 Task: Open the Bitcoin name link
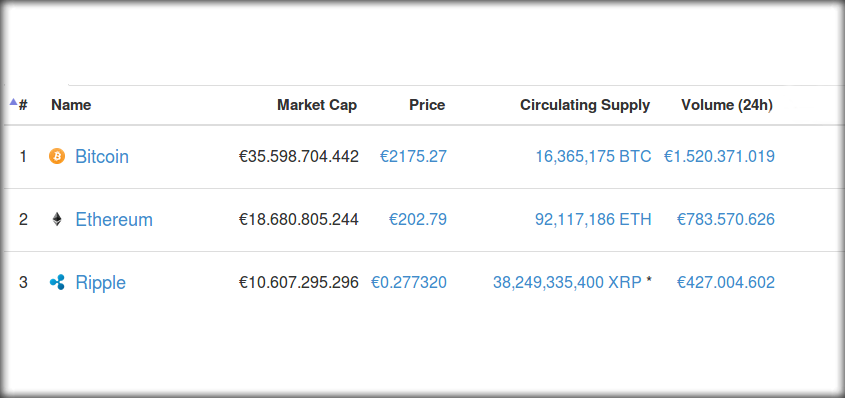[102, 157]
